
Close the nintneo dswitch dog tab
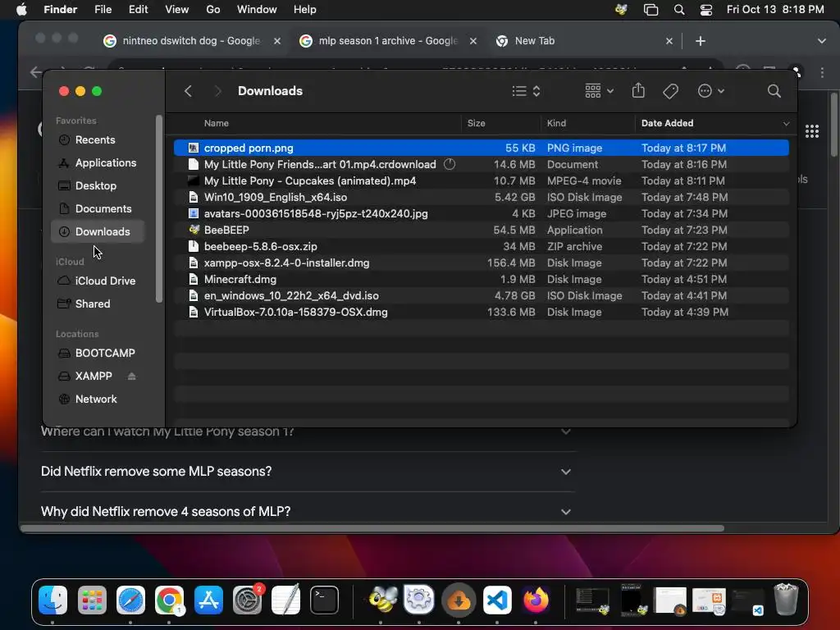(277, 41)
